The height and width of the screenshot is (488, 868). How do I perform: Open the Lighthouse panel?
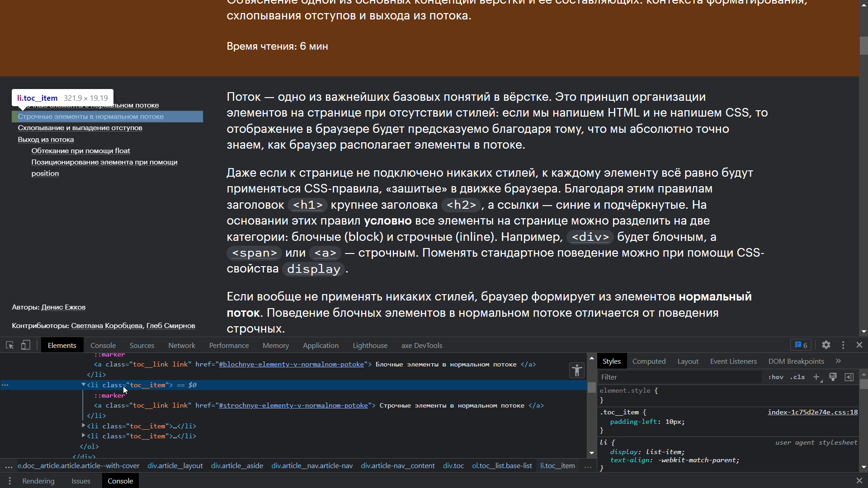coord(370,345)
